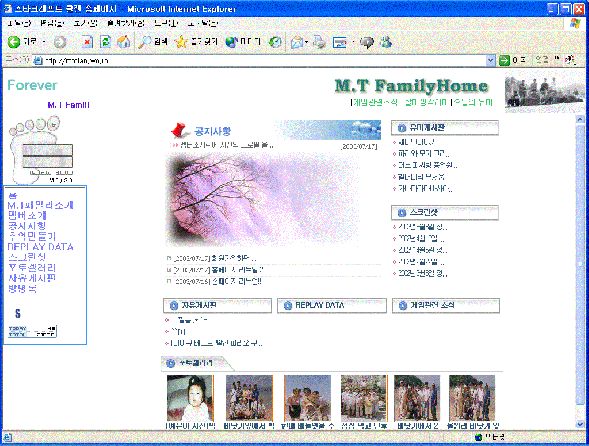Image resolution: width=589 pixels, height=446 pixels.
Task: Open the REPLAY DATA link in left sidebar
Action: tap(41, 247)
